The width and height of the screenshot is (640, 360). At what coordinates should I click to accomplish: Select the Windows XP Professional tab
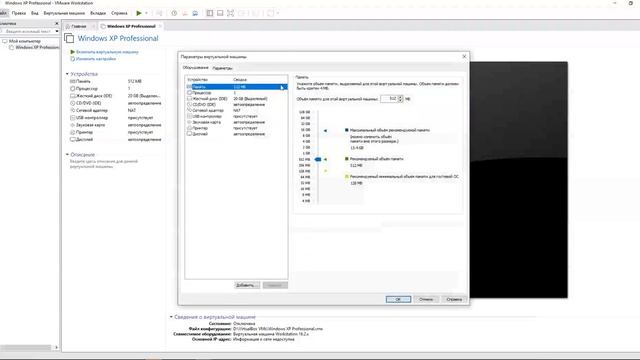click(131, 26)
